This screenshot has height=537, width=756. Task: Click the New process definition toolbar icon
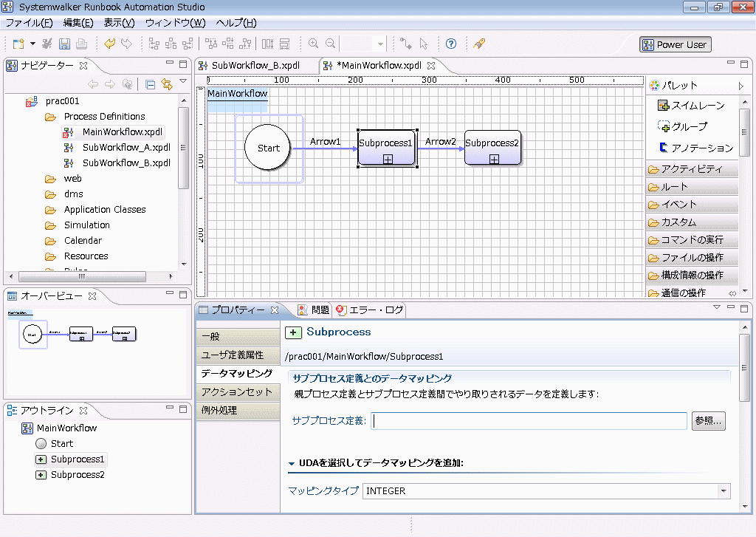(18, 44)
